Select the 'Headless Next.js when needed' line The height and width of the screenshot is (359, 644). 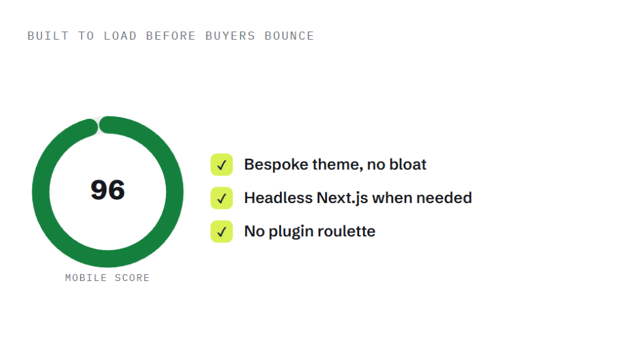pos(358,198)
